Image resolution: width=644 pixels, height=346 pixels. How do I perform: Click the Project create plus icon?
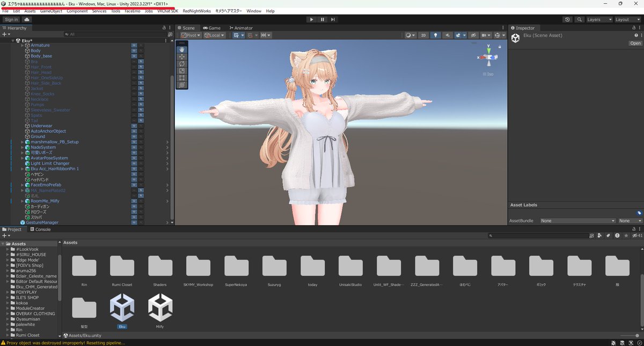5,235
